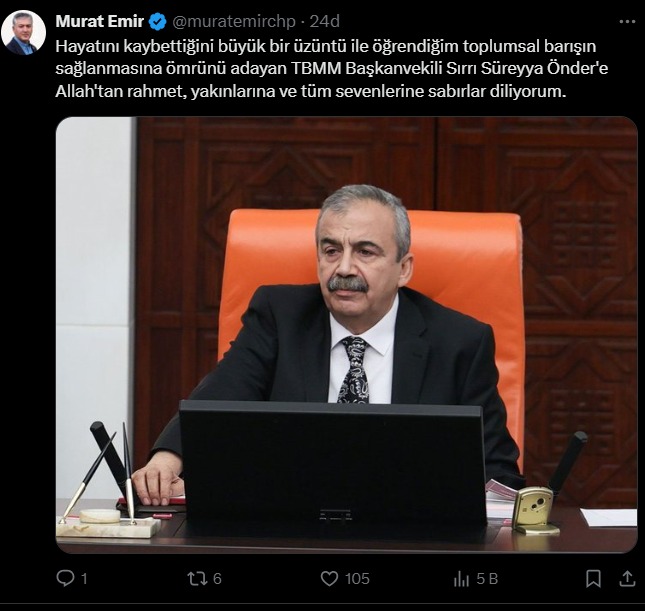This screenshot has width=645, height=611.
Task: Click the retweet count 6
Action: pos(217,579)
